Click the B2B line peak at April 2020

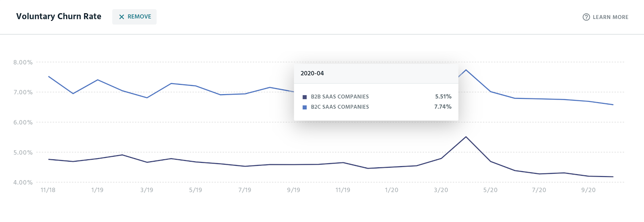pyautogui.click(x=466, y=137)
